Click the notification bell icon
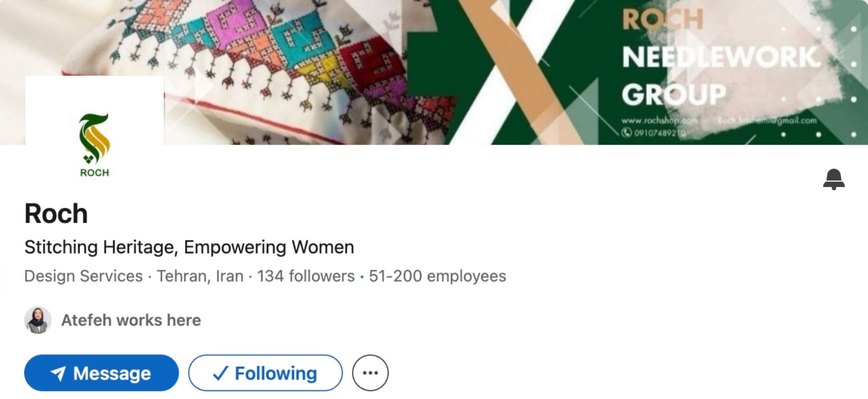Image resolution: width=868 pixels, height=399 pixels. (834, 179)
